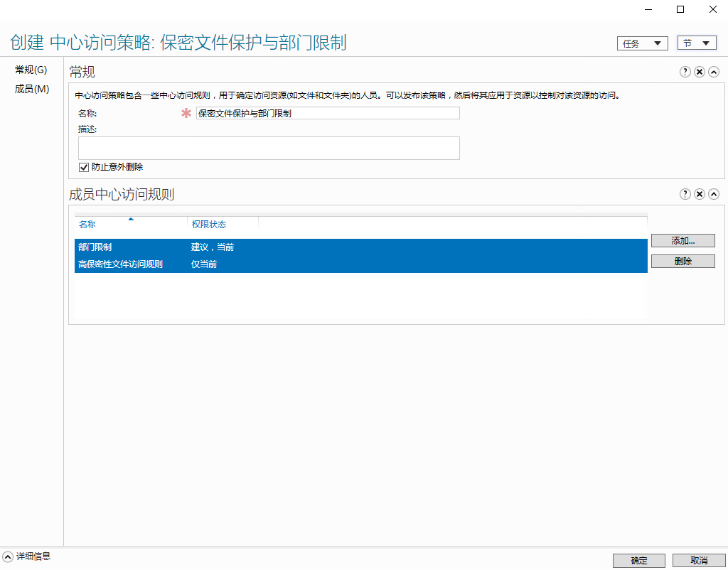Open help for the 常规 section

pos(685,71)
